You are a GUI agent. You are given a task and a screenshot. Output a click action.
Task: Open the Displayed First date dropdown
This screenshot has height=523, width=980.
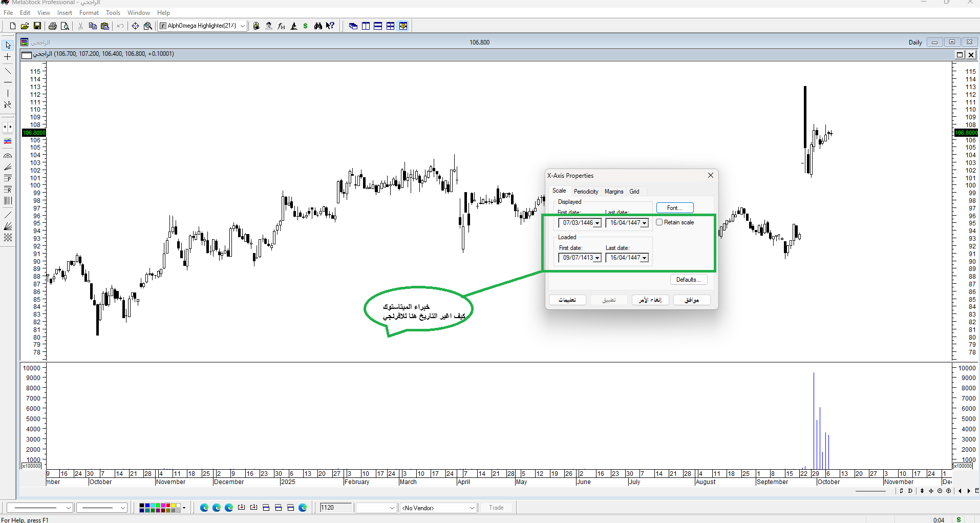(597, 223)
